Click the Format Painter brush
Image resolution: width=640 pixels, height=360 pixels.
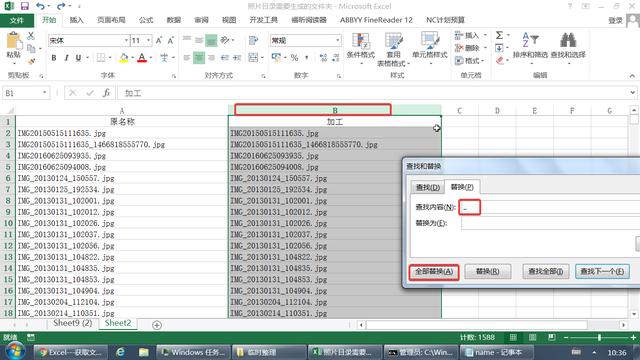[x=31, y=61]
